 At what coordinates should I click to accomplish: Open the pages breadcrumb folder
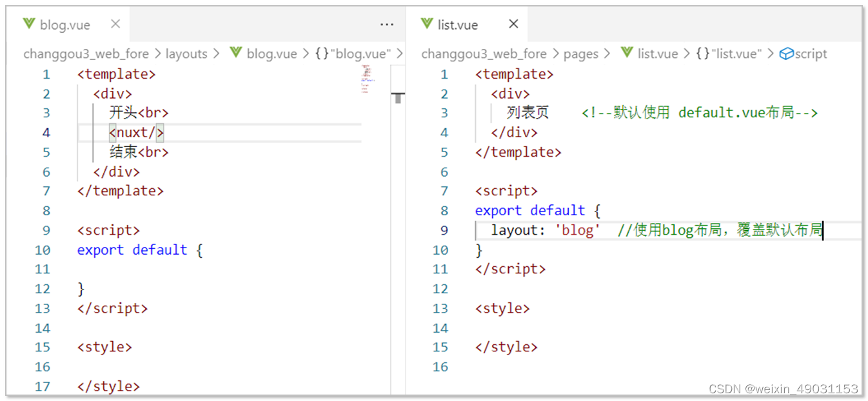581,54
